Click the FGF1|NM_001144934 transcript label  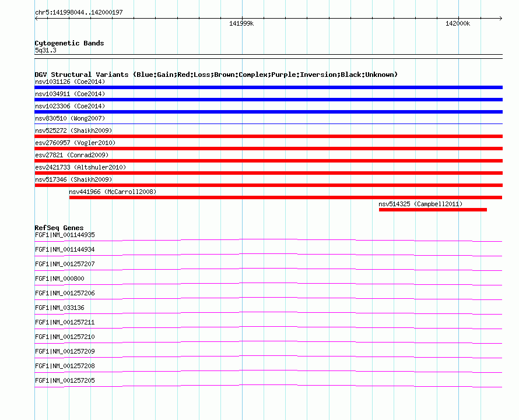click(x=65, y=249)
